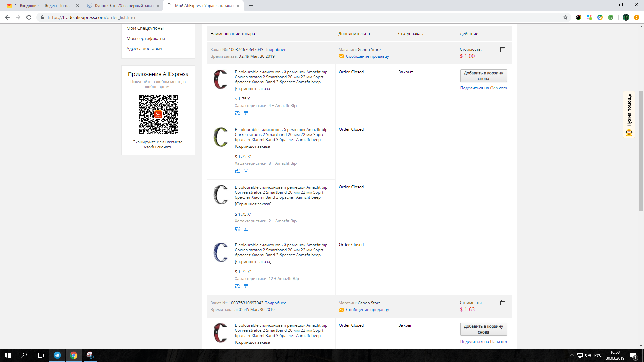Viewport: 644px width, 362px height.
Task: Click delivery truck icon for 4 + Amazfit Bip item
Action: [238, 113]
